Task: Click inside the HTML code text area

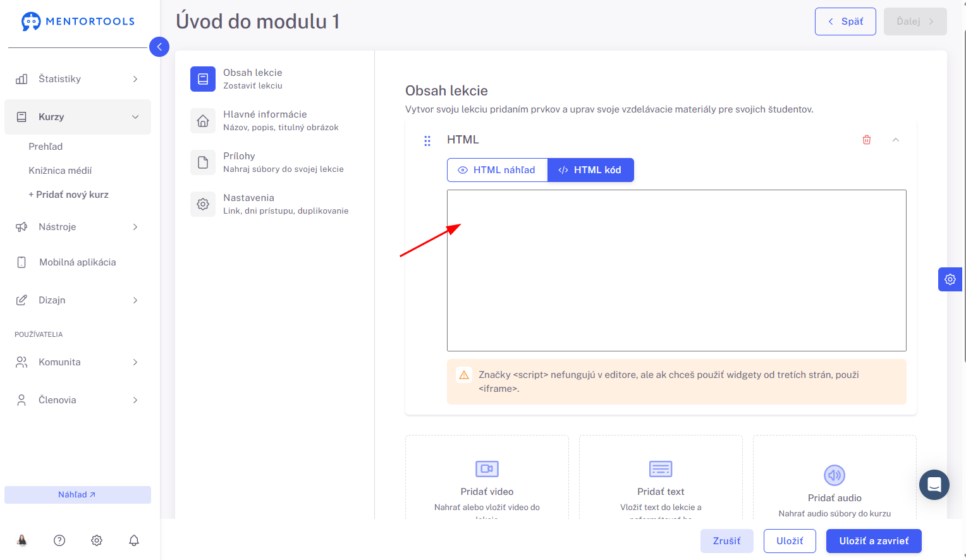Action: click(676, 271)
